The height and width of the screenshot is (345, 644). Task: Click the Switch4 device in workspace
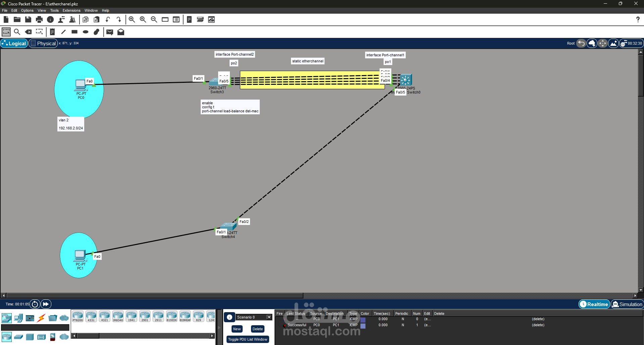point(228,227)
